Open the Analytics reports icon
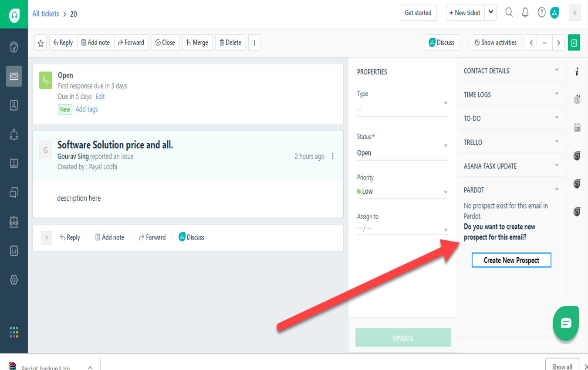 (x=14, y=251)
